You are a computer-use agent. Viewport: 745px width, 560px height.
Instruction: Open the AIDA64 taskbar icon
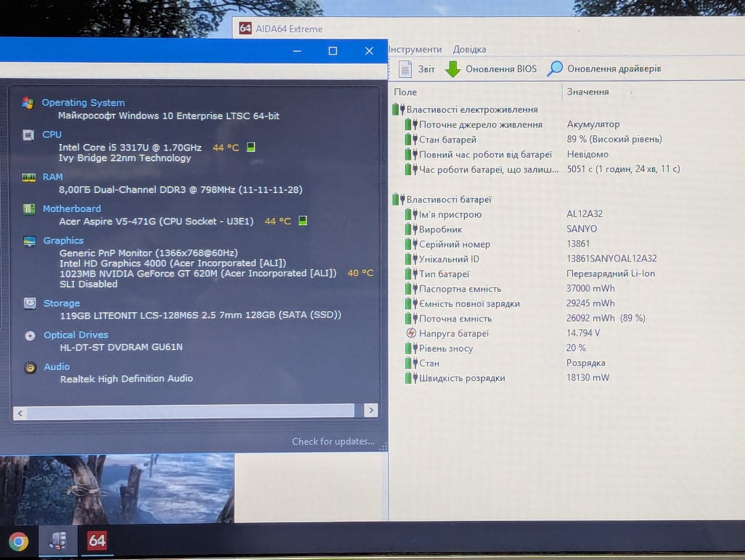click(x=97, y=541)
